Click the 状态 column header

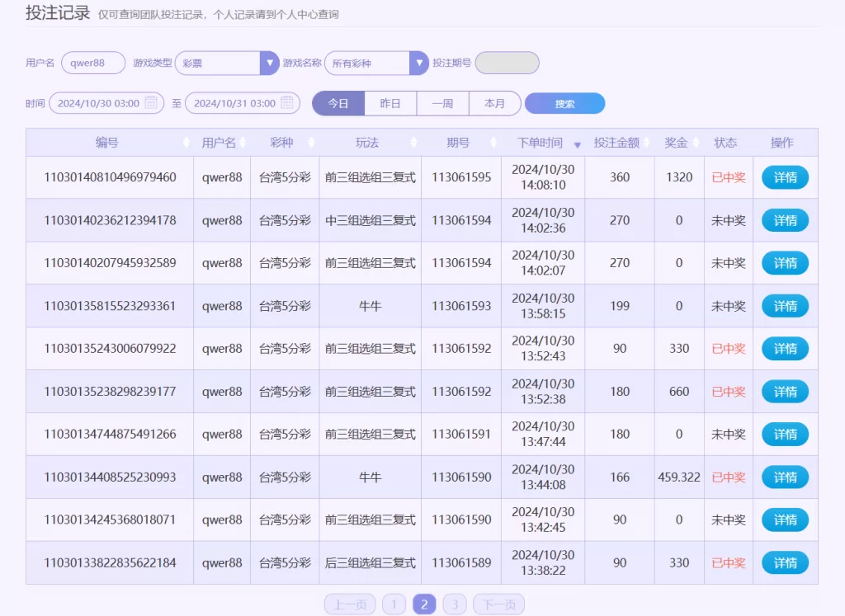(x=725, y=143)
